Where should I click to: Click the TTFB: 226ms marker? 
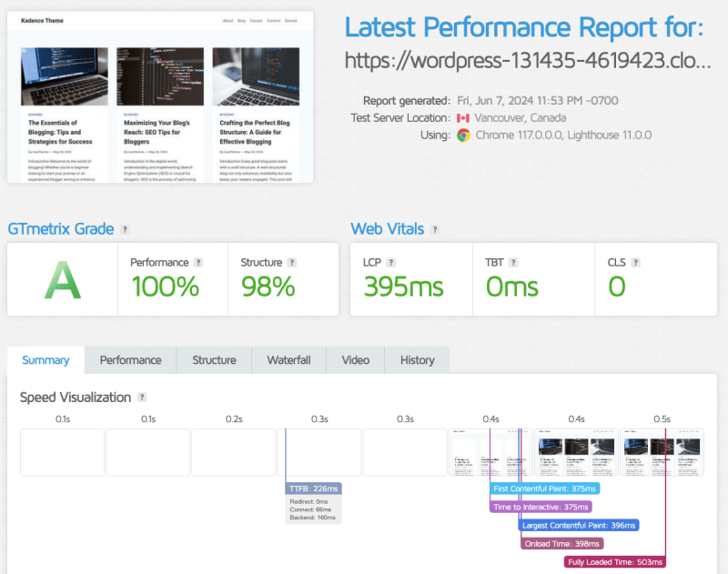(x=313, y=488)
